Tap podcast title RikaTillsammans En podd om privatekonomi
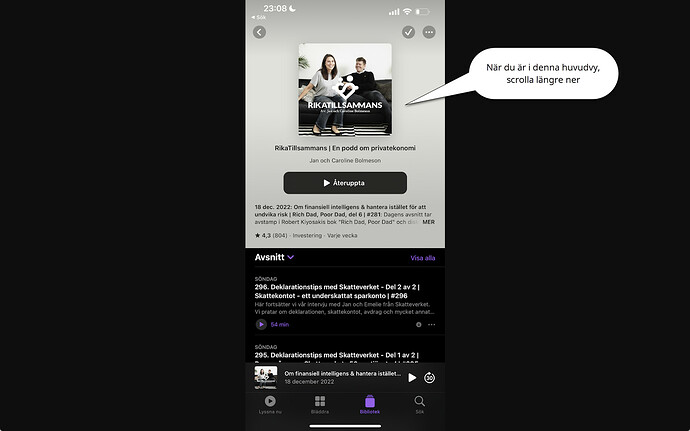The height and width of the screenshot is (431, 690). pyautogui.click(x=345, y=148)
